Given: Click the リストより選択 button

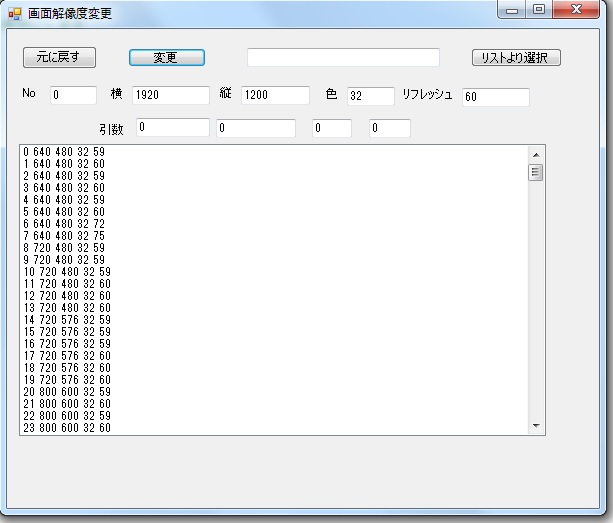Looking at the screenshot, I should point(515,57).
